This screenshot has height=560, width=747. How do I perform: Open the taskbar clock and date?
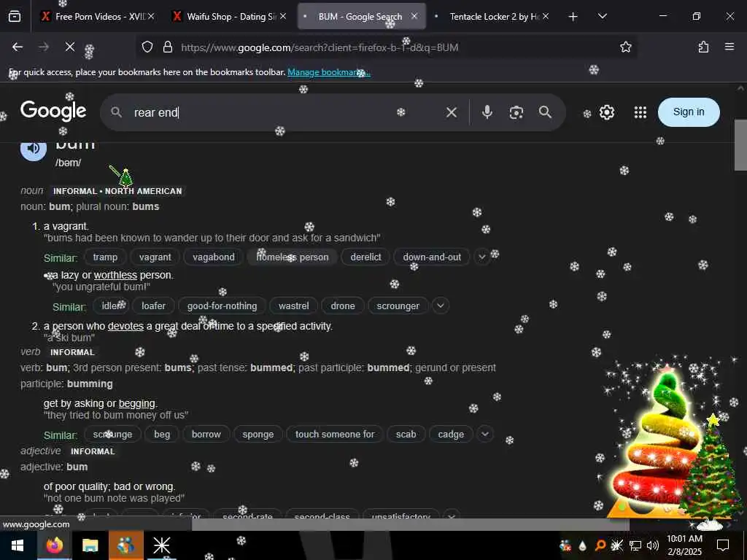click(684, 545)
